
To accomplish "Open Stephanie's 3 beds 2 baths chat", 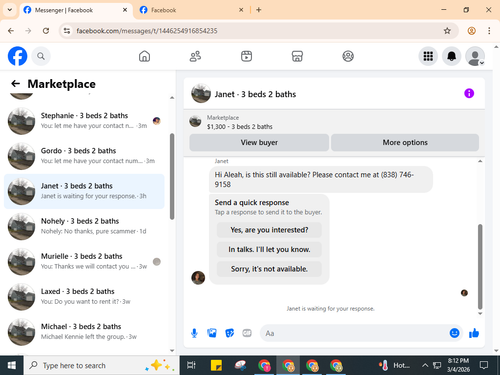I will 84,121.
